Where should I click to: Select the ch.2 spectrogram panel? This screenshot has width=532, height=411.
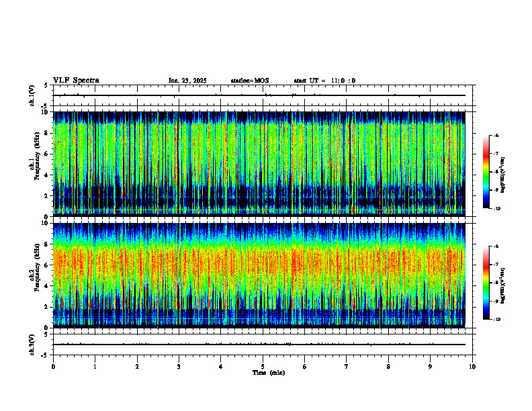pyautogui.click(x=259, y=275)
